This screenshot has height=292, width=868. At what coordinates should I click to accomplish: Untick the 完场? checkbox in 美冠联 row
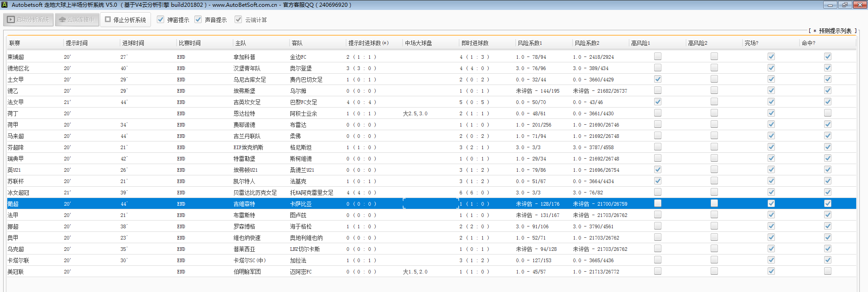click(771, 271)
